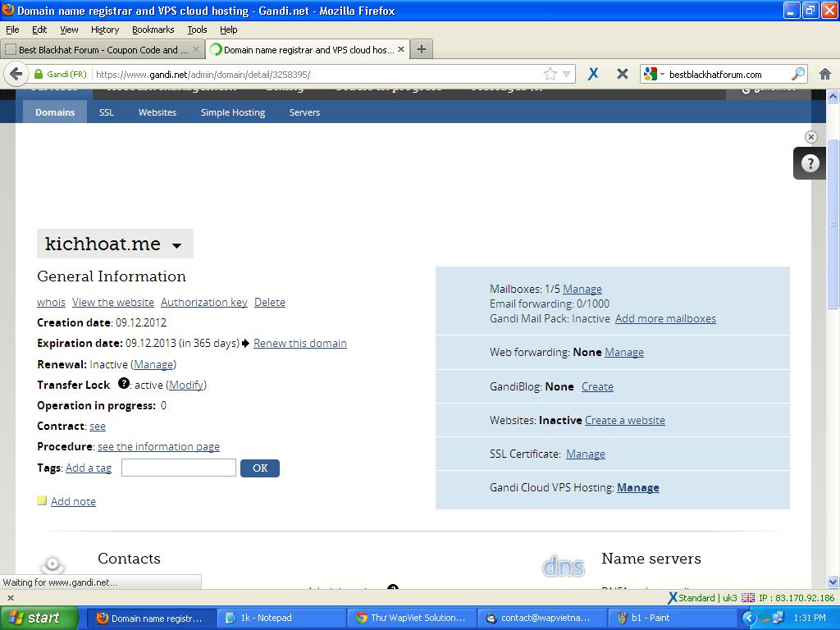Open a new tab with plus button
Image resolution: width=840 pixels, height=630 pixels.
click(x=422, y=49)
